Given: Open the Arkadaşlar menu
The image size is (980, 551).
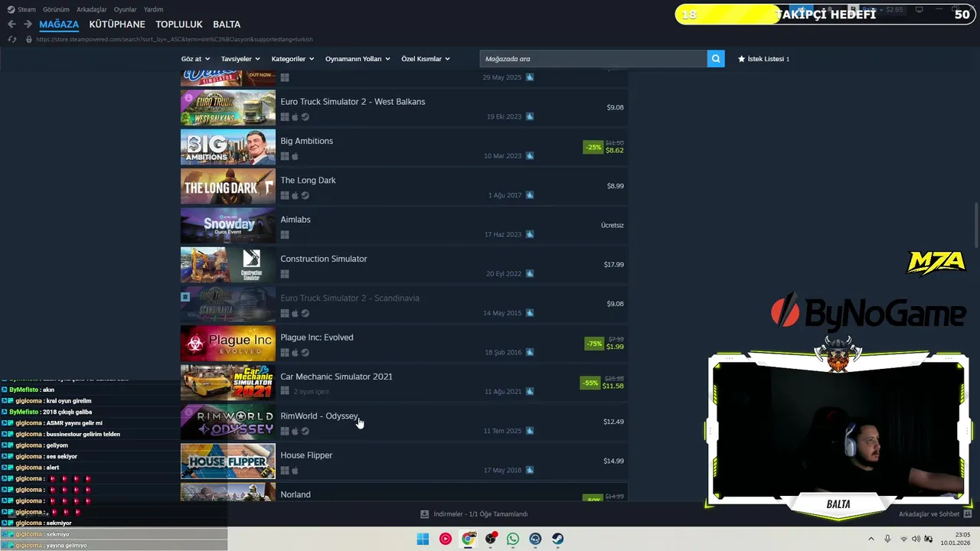Looking at the screenshot, I should [92, 9].
